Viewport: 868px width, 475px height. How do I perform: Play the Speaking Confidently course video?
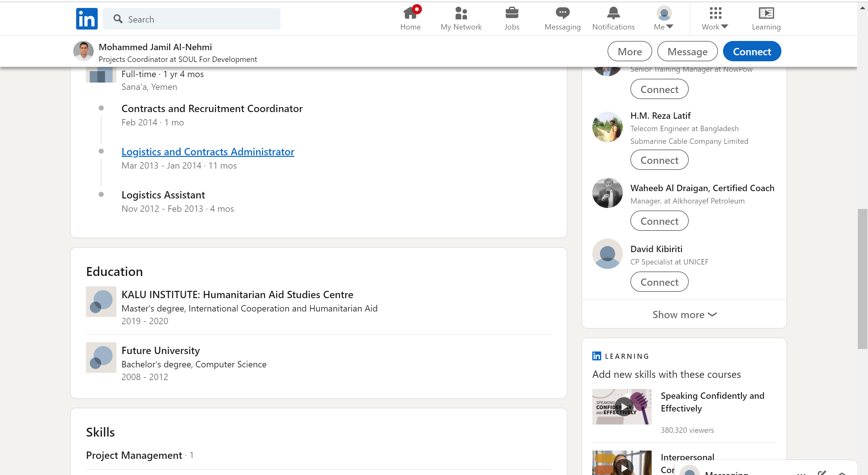(x=623, y=406)
